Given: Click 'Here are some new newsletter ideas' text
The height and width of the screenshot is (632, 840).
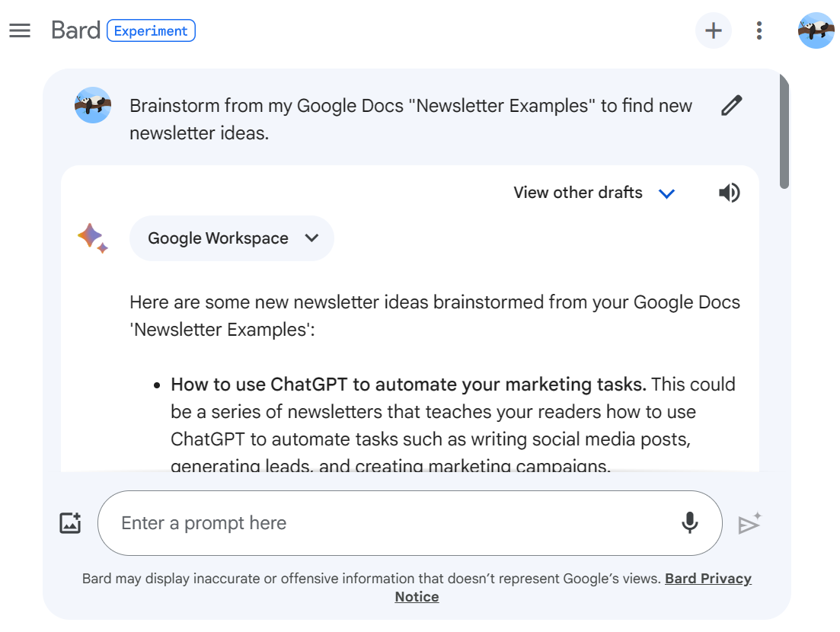Looking at the screenshot, I should [434, 315].
